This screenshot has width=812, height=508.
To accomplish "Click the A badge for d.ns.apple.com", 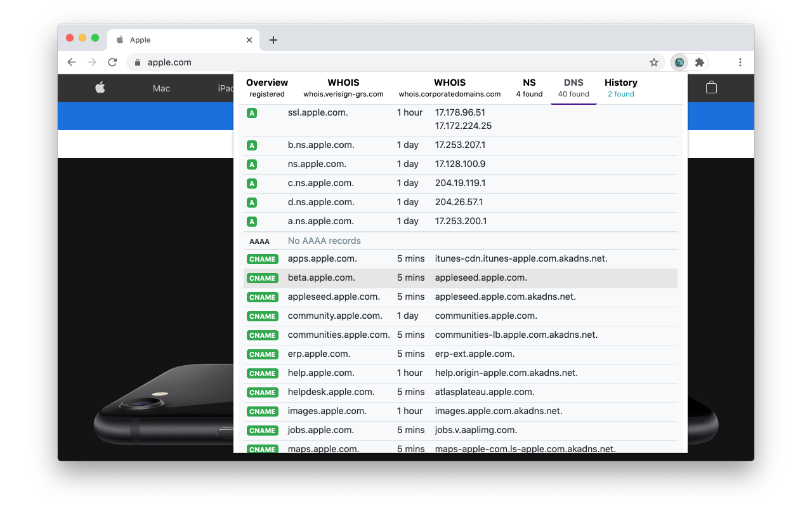I will pyautogui.click(x=252, y=203).
